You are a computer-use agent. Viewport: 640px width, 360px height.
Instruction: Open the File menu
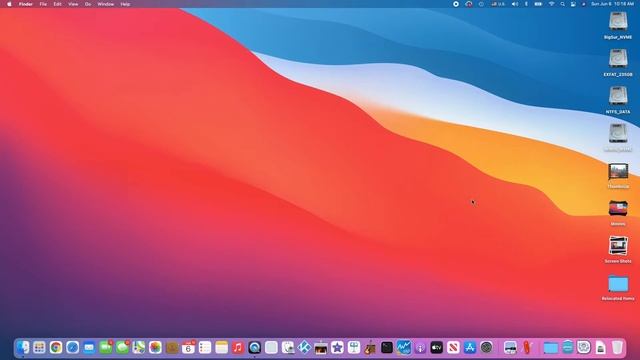click(x=43, y=4)
